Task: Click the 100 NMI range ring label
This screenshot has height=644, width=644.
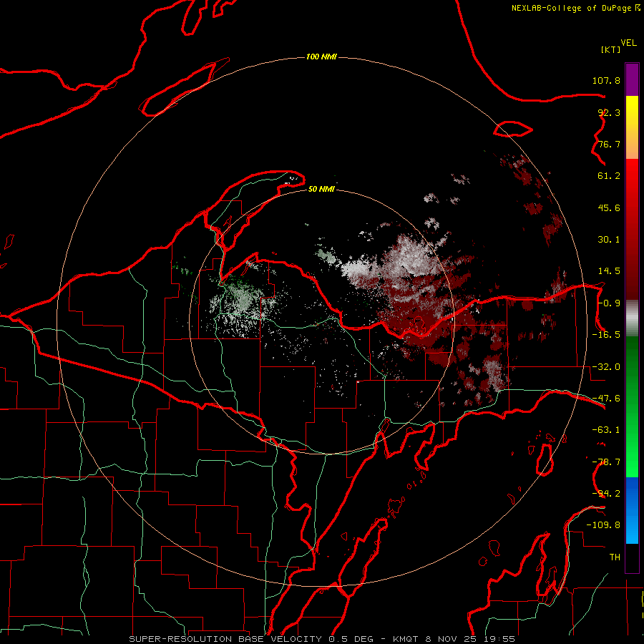Action: pyautogui.click(x=321, y=57)
